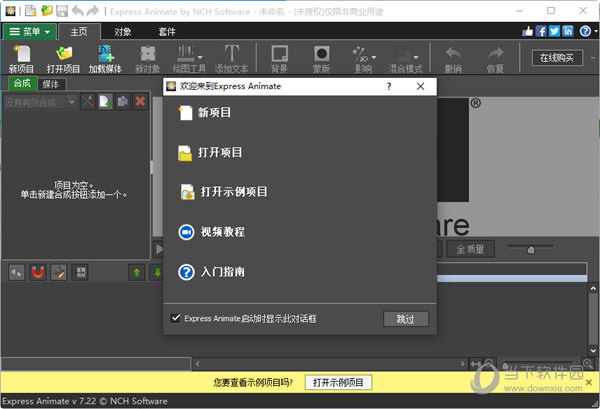Choose 打开项目 in welcome dialog
The image size is (600, 409).
[210, 153]
